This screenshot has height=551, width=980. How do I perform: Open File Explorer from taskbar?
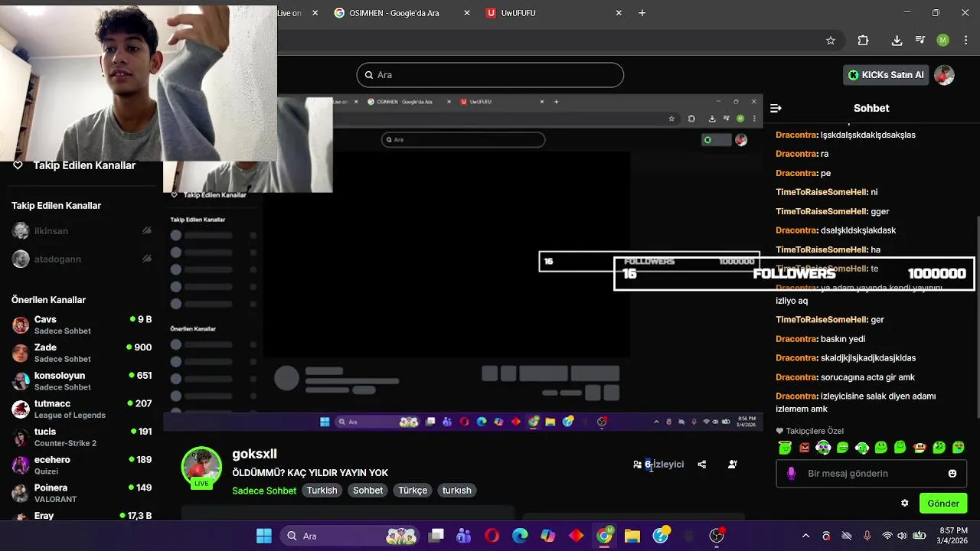[632, 536]
